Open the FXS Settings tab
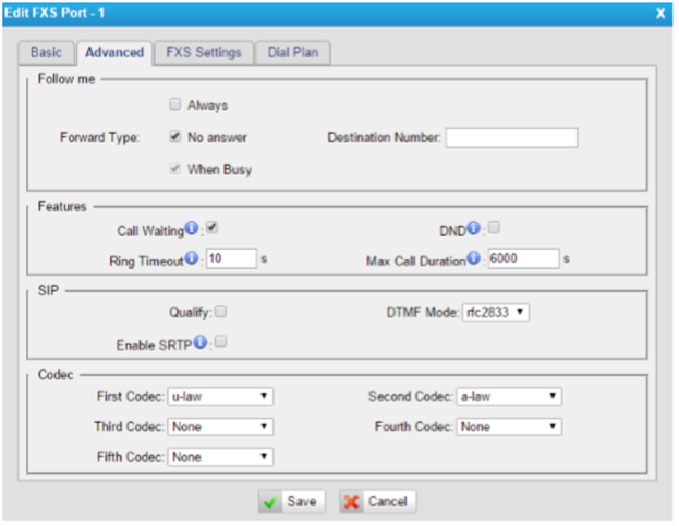This screenshot has width=679, height=526. pos(203,52)
